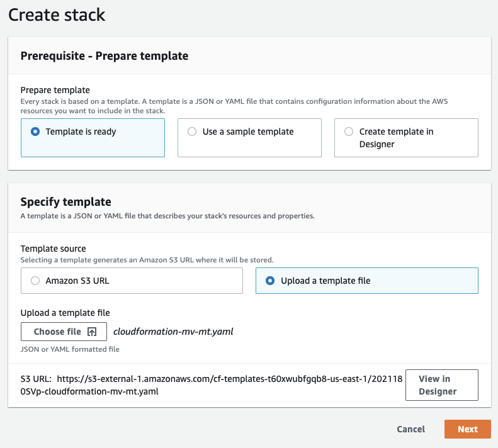Click the 'JSON or YAML formatted file' hint
Screen dimensions: 498x448
tap(70, 349)
